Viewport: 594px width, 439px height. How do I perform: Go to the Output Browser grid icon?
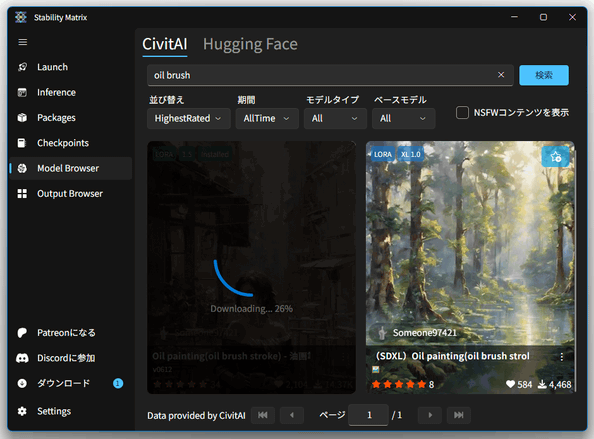22,194
